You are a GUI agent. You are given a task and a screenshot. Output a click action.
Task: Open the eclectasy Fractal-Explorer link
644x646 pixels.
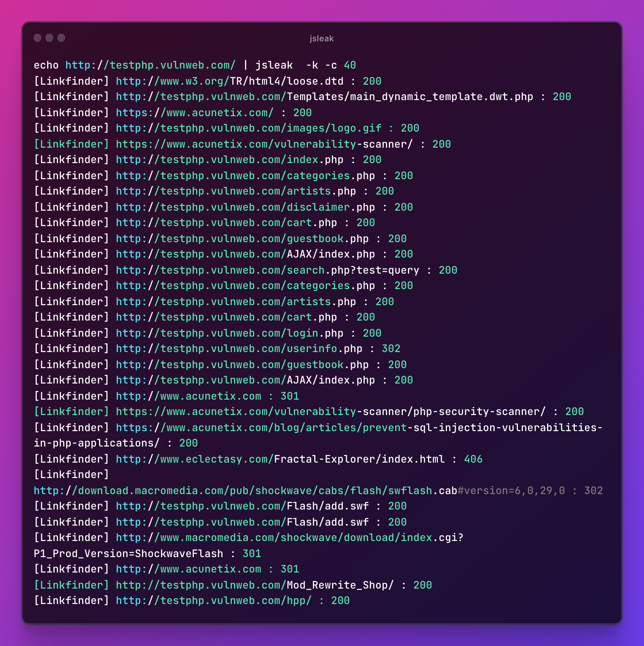[x=280, y=459]
